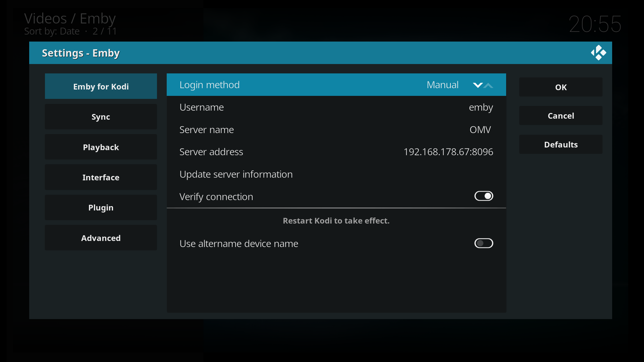Edit the Username field showing emby
Viewport: 644px width, 362px height.
point(336,107)
